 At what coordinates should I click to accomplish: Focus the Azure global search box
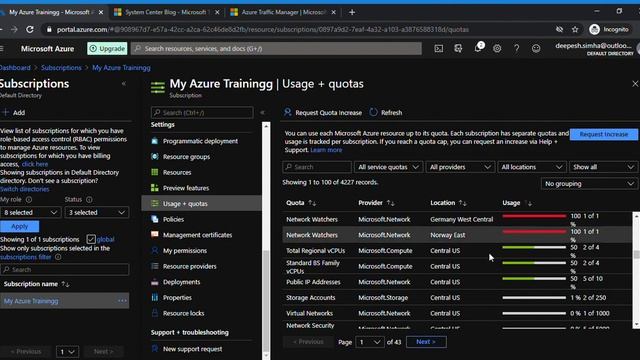coord(276,49)
